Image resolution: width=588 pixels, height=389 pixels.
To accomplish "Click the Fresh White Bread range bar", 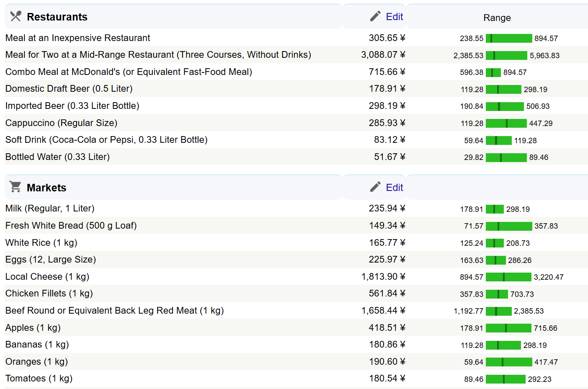I will pos(508,226).
